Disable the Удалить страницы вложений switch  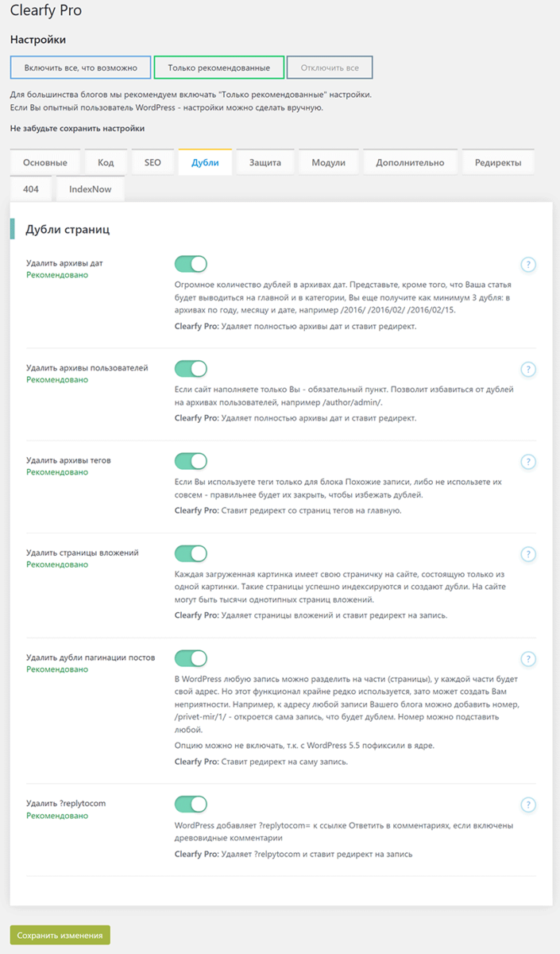pyautogui.click(x=191, y=553)
